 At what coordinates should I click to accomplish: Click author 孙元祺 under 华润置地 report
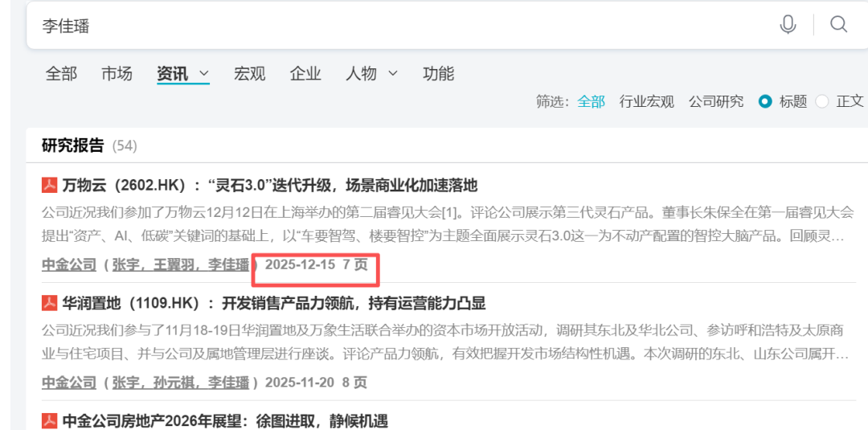click(174, 383)
